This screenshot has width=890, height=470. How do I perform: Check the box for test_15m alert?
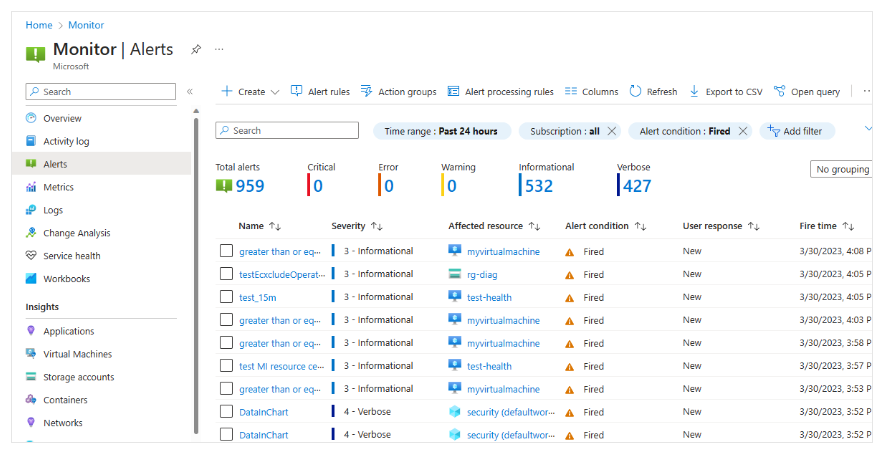click(227, 297)
